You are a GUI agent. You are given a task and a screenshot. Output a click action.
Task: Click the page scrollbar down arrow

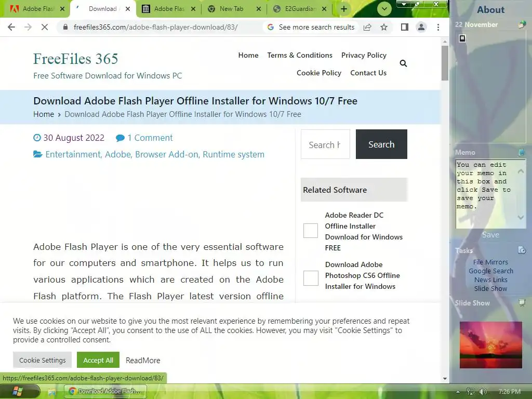[445, 379]
